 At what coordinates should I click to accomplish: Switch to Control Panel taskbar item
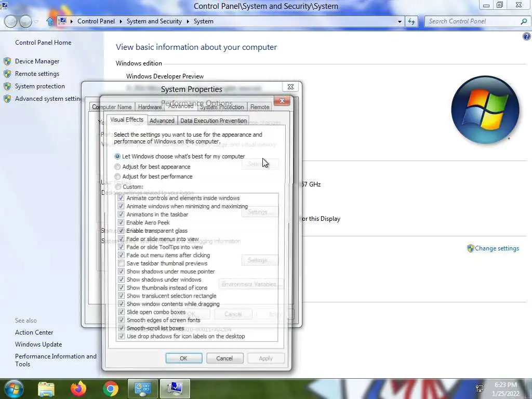142,389
